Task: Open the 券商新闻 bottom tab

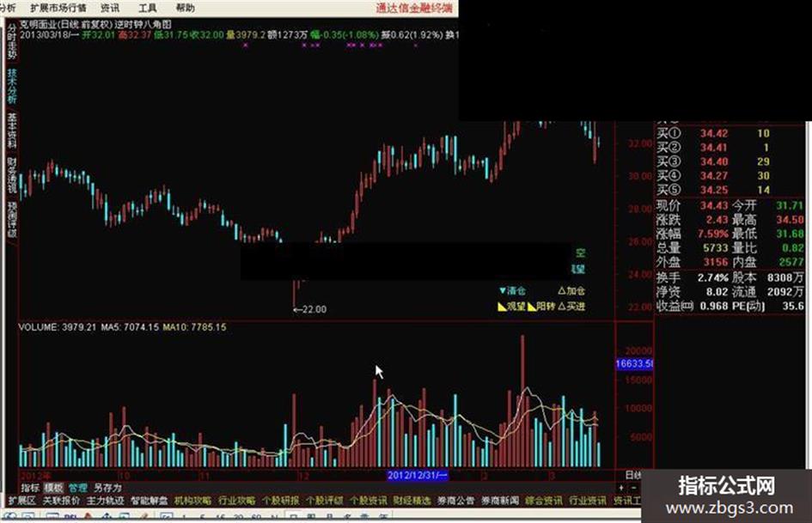Action: pos(500,501)
